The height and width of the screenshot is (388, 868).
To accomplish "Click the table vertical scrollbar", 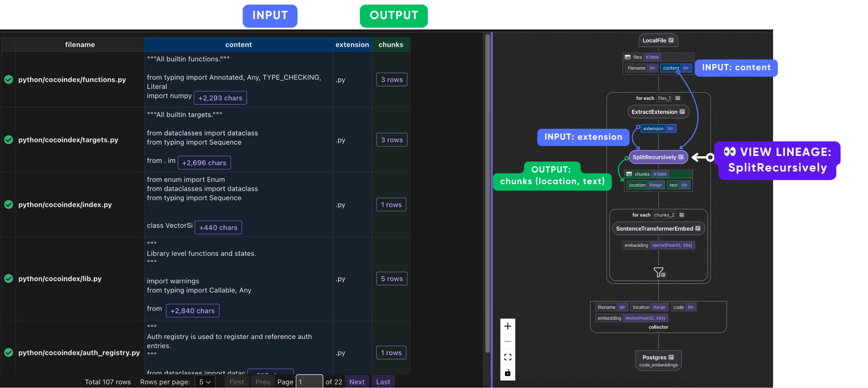I will (x=487, y=193).
